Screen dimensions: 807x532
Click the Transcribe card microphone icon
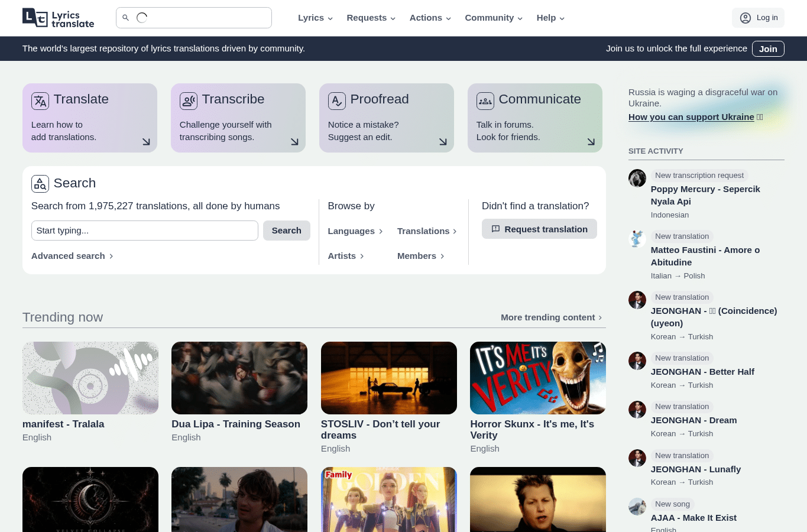click(189, 101)
